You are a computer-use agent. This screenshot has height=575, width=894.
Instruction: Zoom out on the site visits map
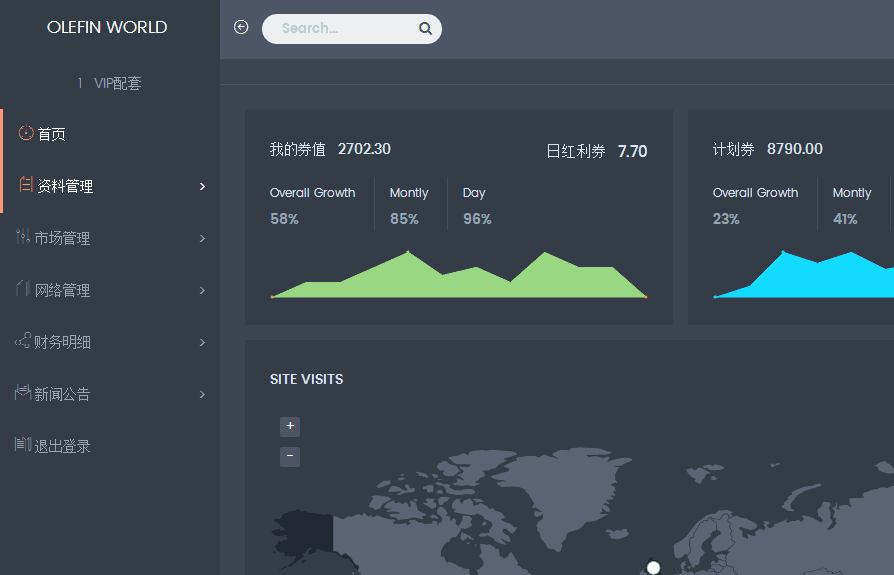(x=290, y=456)
